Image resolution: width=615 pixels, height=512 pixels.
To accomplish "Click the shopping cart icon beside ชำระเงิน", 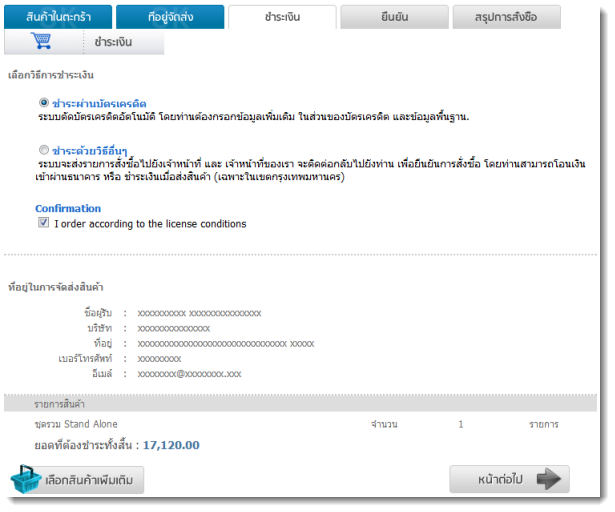I will pyautogui.click(x=41, y=41).
